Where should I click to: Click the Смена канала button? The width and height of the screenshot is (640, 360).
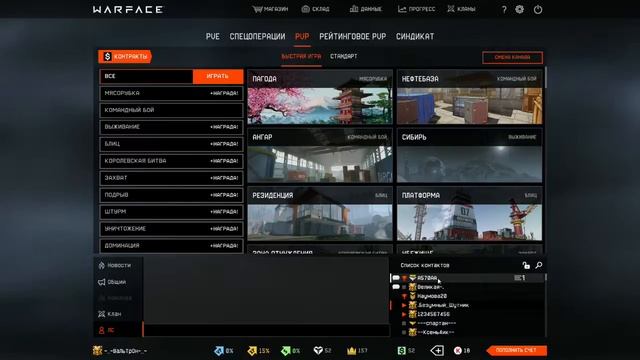pyautogui.click(x=513, y=57)
